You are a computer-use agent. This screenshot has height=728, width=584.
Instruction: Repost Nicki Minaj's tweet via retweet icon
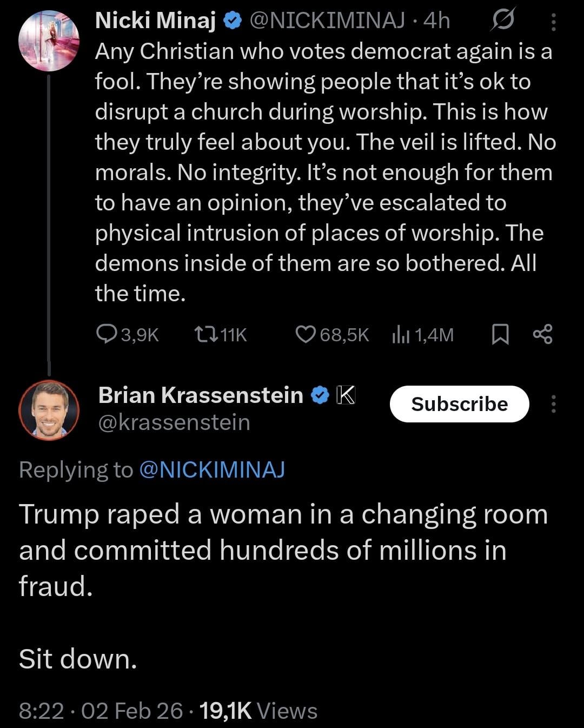205,334
